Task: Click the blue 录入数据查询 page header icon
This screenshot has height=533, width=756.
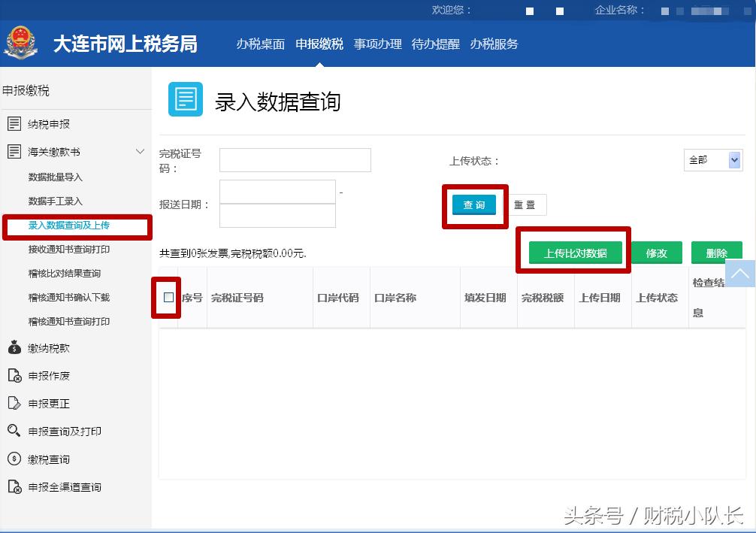Action: pos(185,98)
